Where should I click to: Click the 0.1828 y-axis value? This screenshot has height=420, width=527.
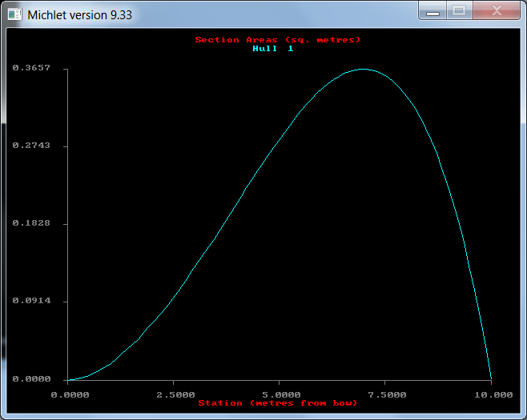click(x=31, y=223)
